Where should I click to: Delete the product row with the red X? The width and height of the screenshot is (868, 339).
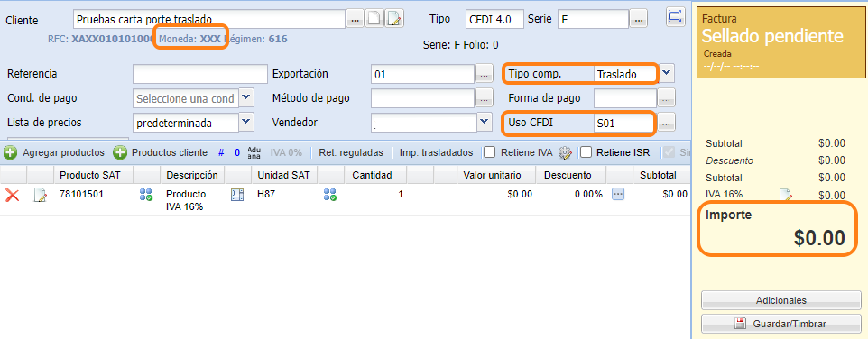(12, 195)
